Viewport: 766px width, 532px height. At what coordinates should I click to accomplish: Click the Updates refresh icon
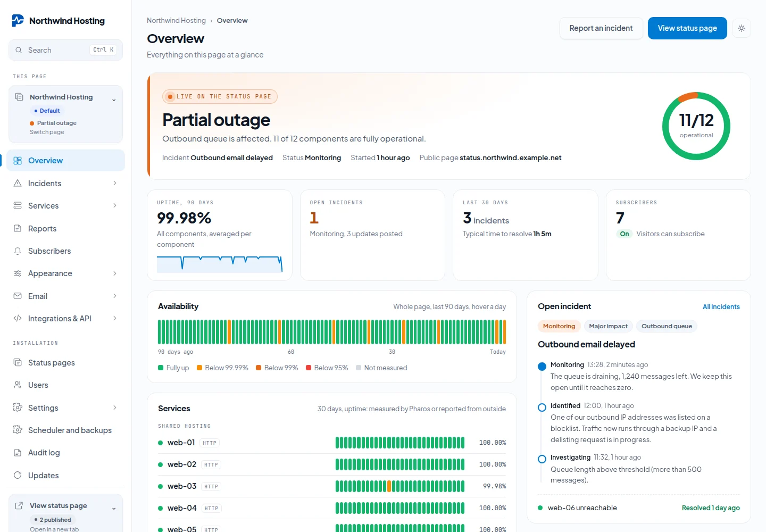tap(18, 475)
